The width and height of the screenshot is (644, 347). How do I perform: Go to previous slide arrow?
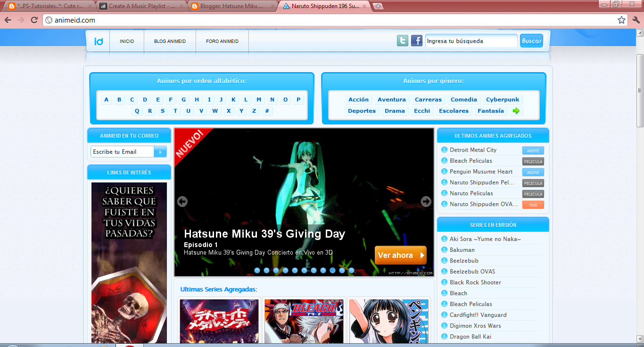tap(182, 202)
